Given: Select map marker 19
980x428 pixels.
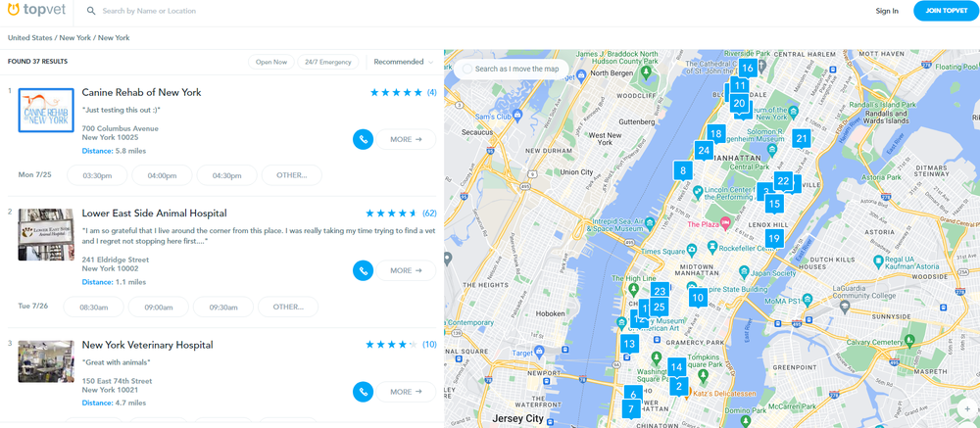Looking at the screenshot, I should pyautogui.click(x=774, y=238).
